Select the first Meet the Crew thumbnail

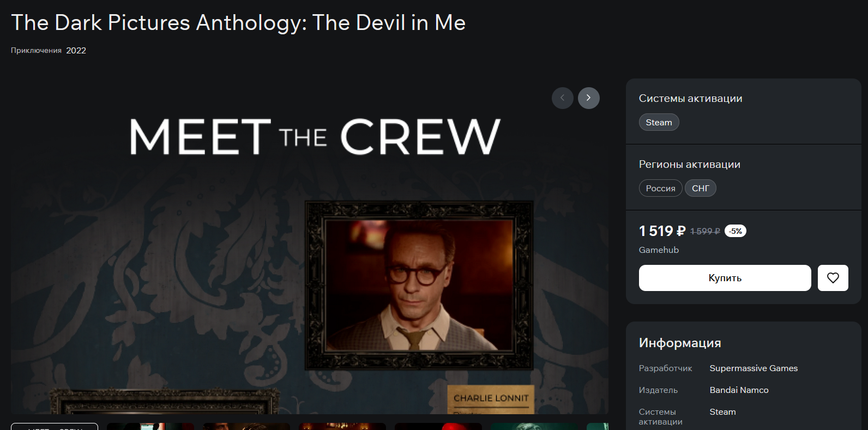tap(55, 426)
